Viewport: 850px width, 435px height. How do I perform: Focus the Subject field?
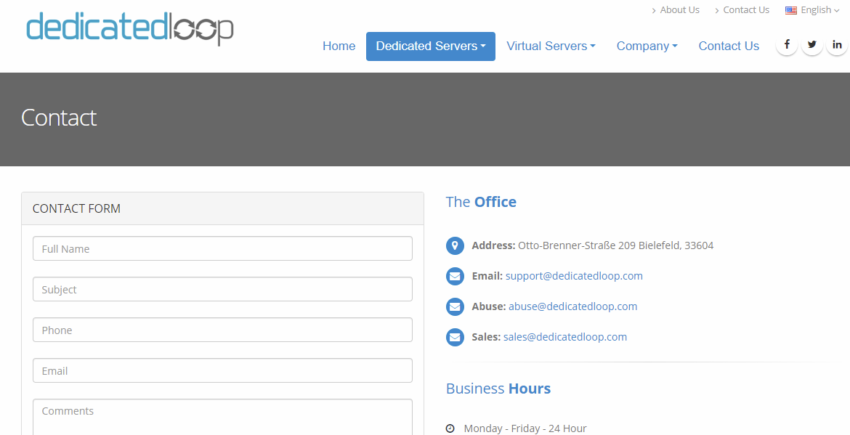(x=222, y=289)
